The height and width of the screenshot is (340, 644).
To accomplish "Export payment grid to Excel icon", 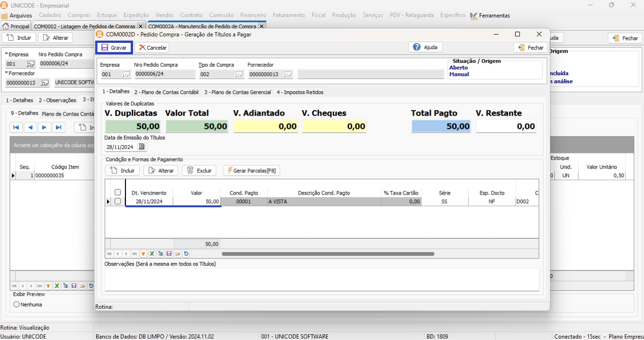I will [x=152, y=254].
